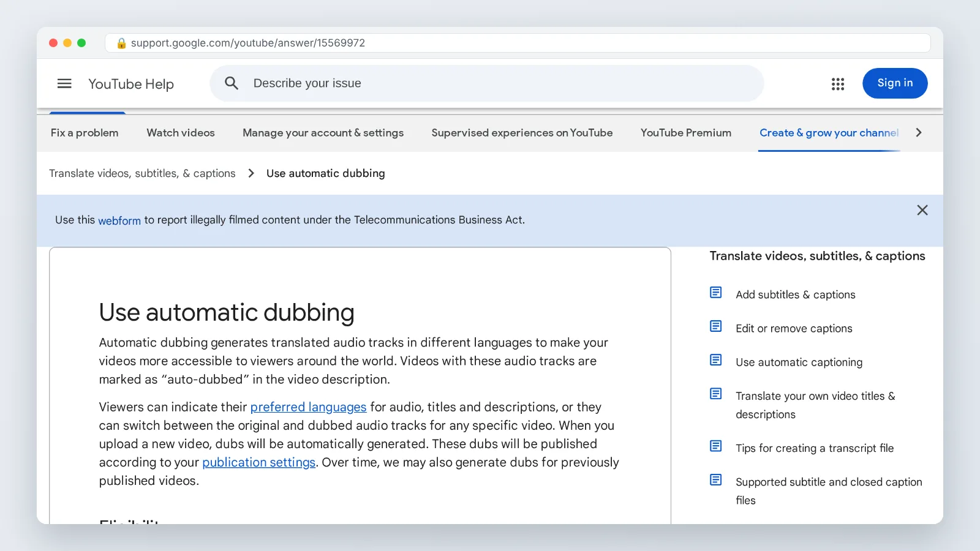Click the article icon beside Use automatic captioning

tap(715, 360)
